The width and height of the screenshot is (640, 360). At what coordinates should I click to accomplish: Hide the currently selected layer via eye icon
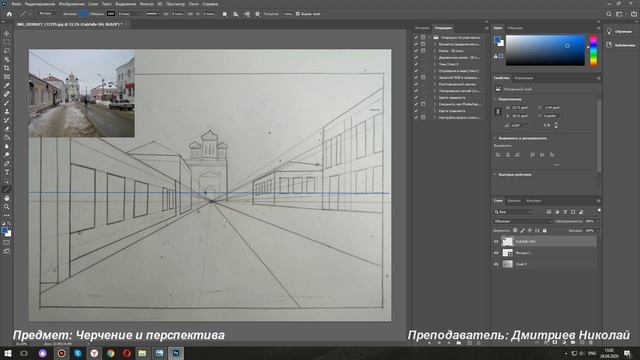(x=496, y=242)
